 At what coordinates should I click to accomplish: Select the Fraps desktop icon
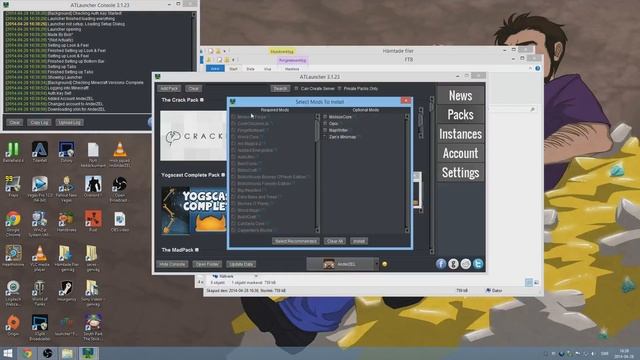tap(13, 187)
